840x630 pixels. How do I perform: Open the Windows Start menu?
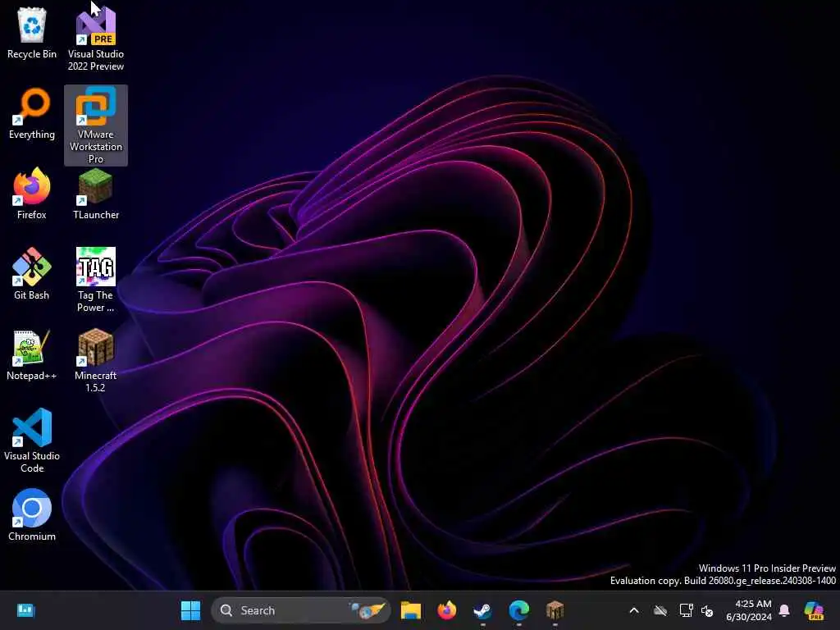(190, 610)
